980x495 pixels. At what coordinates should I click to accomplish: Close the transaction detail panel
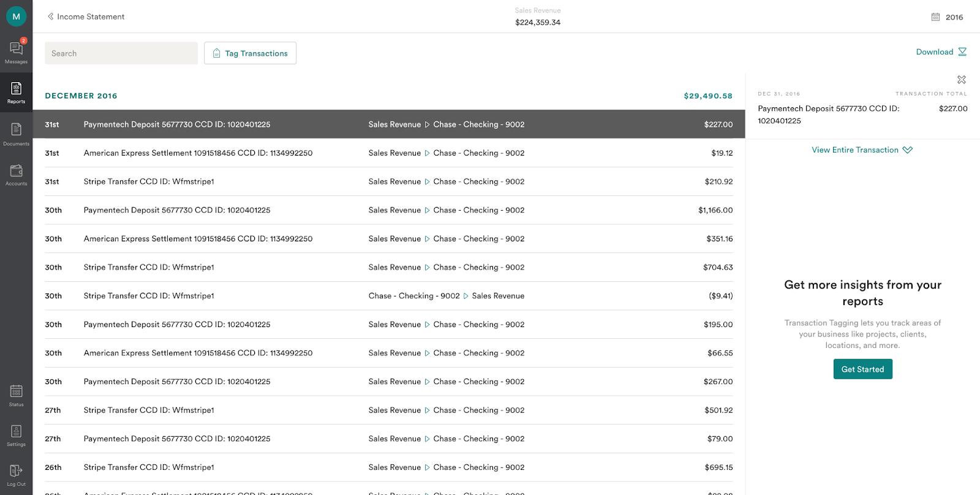(961, 80)
